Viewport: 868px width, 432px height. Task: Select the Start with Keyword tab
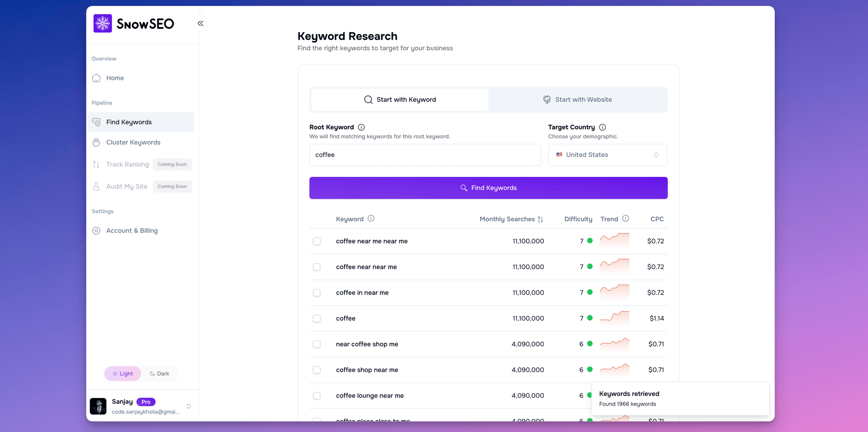pos(400,100)
